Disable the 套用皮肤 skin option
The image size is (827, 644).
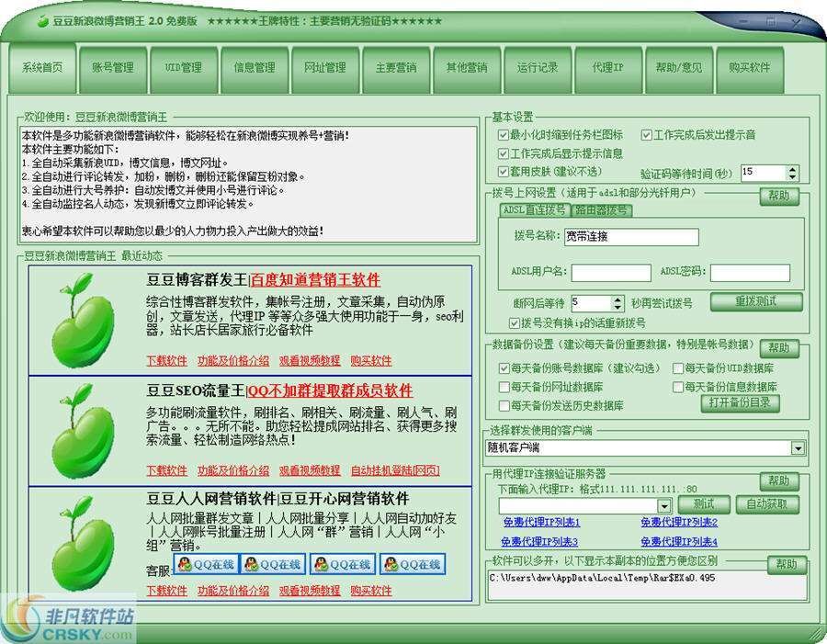coord(501,170)
